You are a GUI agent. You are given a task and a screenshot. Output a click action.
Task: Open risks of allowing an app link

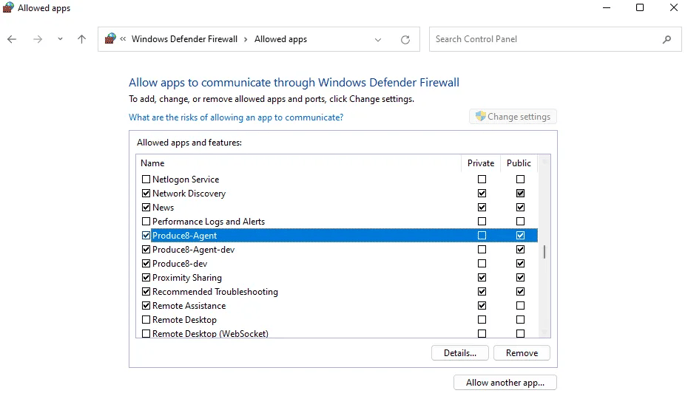[x=236, y=118]
